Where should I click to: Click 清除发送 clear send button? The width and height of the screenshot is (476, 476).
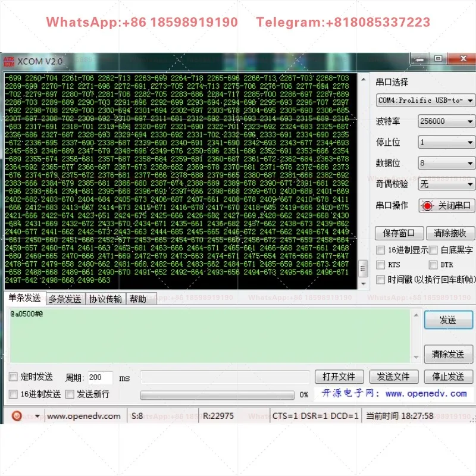pyautogui.click(x=449, y=354)
